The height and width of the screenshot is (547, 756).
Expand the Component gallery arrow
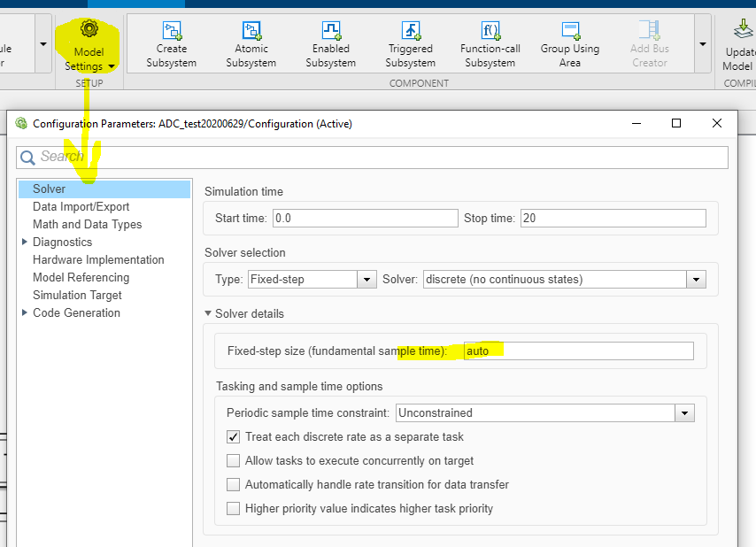pyautogui.click(x=703, y=44)
